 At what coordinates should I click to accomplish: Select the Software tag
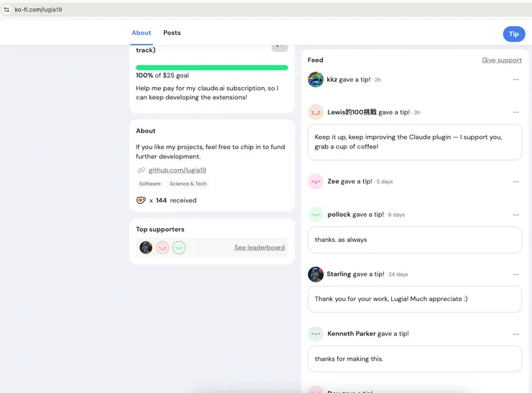click(150, 184)
